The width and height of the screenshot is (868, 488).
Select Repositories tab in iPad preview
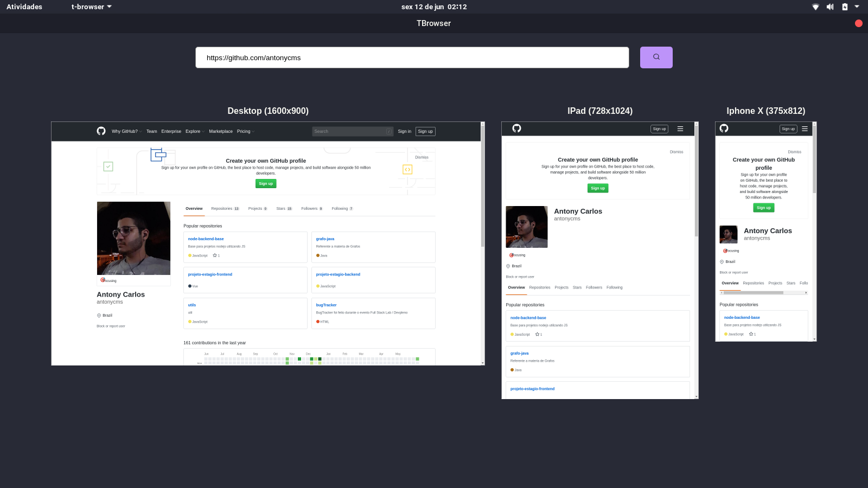coord(540,287)
